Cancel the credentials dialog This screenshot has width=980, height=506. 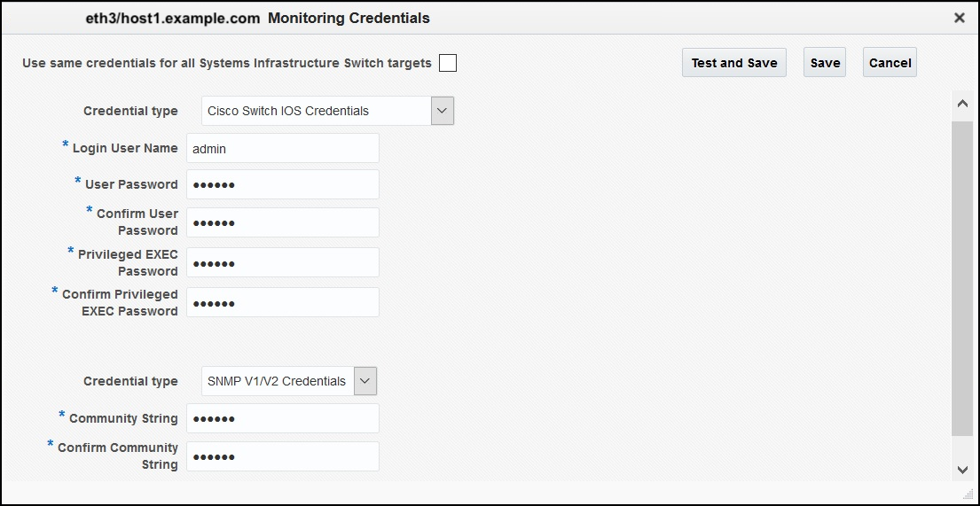click(x=890, y=63)
